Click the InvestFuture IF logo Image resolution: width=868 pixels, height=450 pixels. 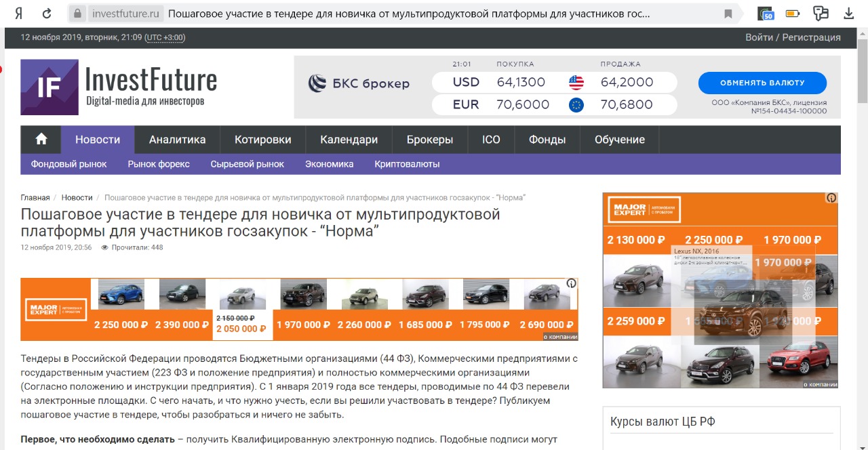(x=50, y=87)
